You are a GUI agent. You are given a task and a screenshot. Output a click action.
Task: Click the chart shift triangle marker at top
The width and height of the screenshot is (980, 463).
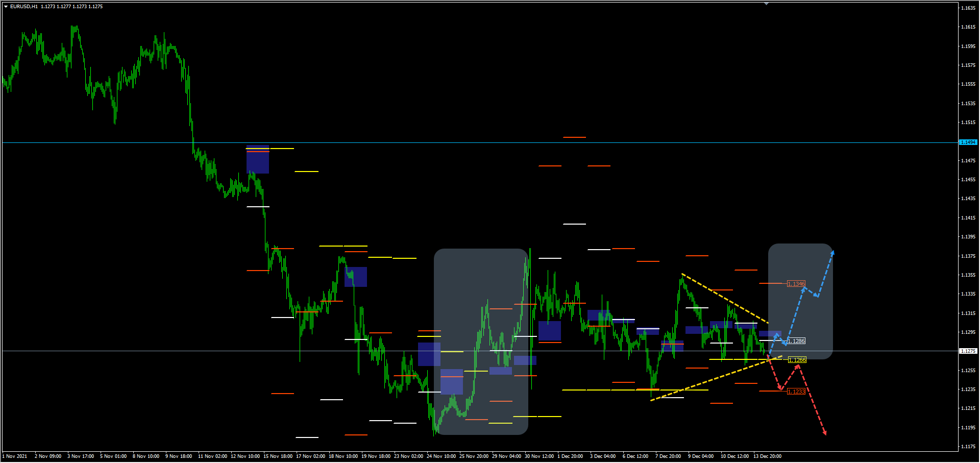pyautogui.click(x=766, y=4)
